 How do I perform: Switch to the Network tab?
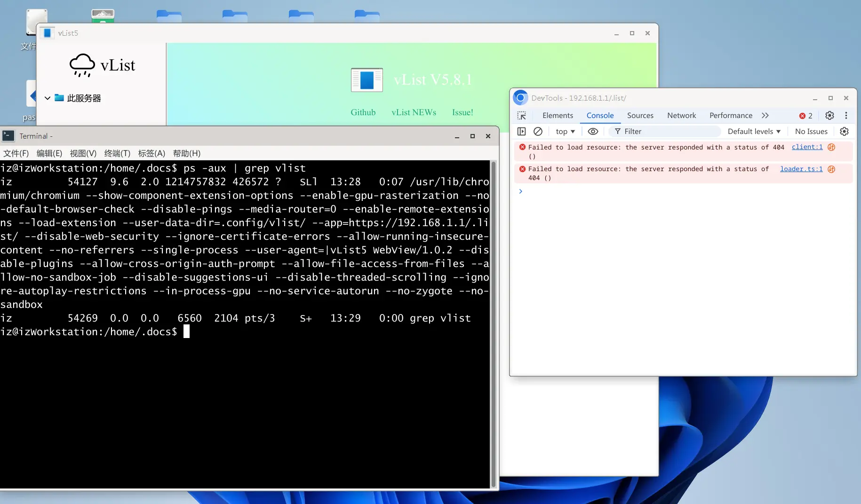(681, 116)
